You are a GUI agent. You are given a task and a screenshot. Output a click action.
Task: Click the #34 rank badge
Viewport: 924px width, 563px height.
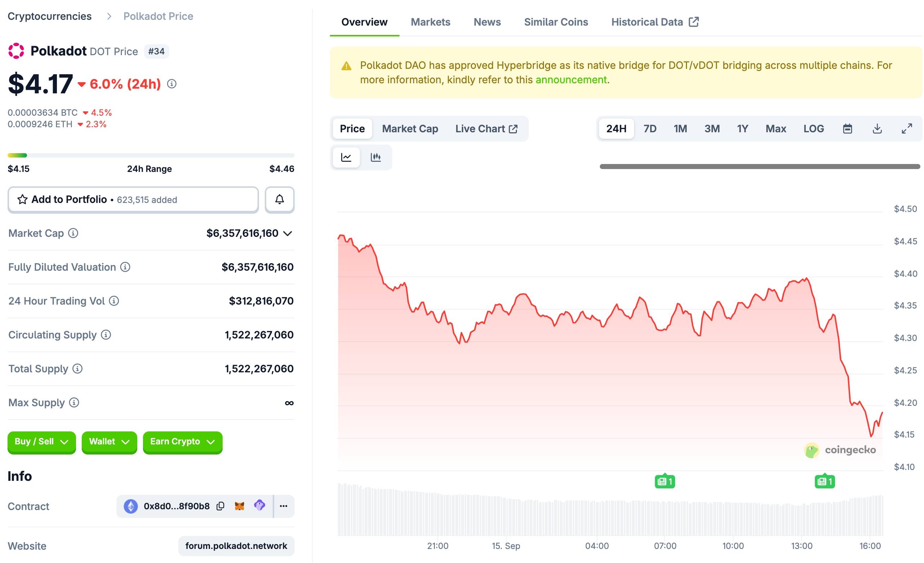click(x=156, y=51)
